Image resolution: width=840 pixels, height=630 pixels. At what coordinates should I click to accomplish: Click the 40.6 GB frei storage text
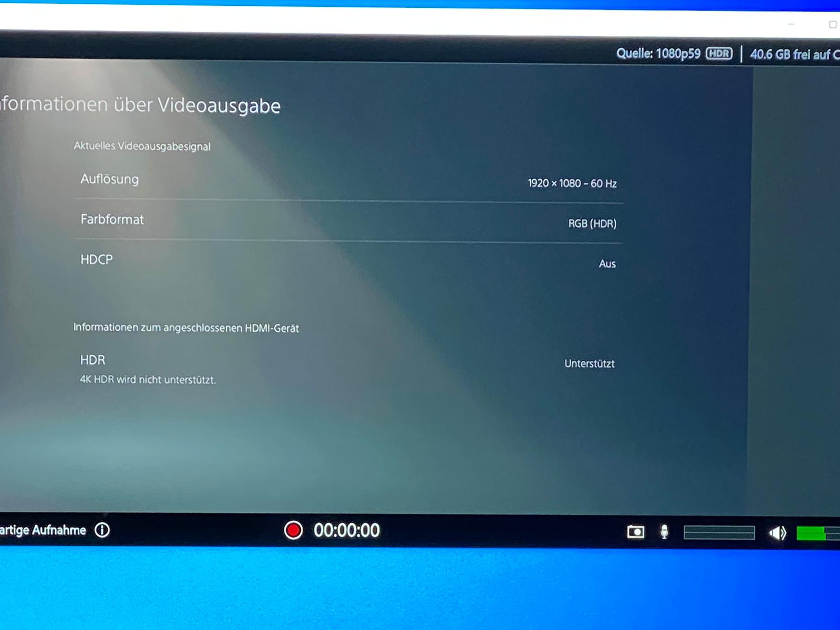793,55
